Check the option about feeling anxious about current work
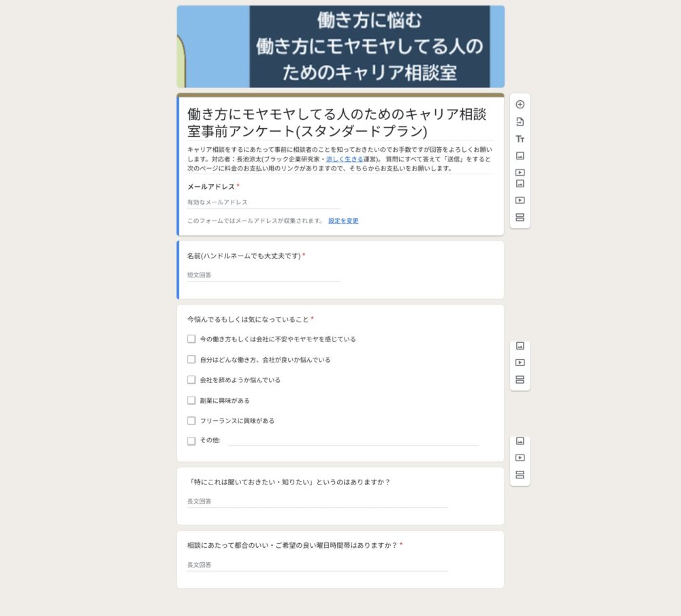 pyautogui.click(x=191, y=339)
